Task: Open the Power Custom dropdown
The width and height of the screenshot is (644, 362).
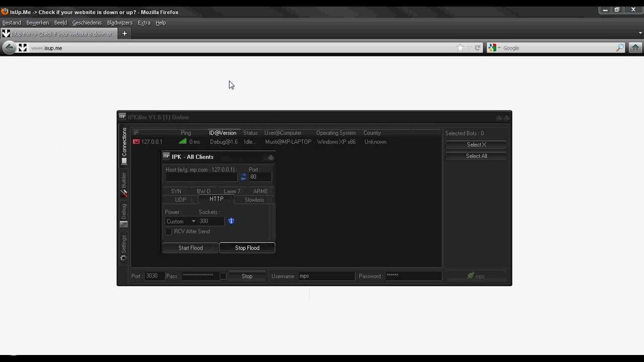Action: point(181,221)
